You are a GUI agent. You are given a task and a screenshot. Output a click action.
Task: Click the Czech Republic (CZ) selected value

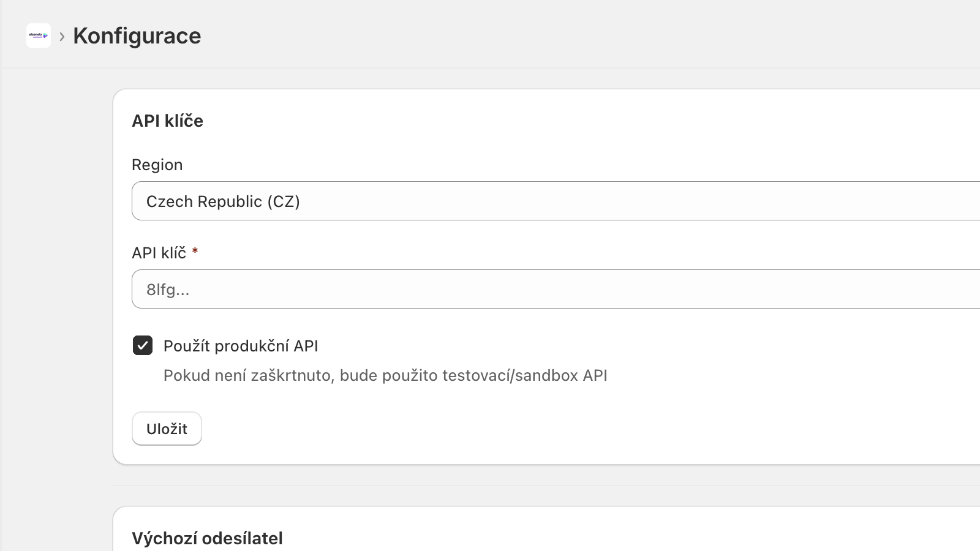click(223, 201)
